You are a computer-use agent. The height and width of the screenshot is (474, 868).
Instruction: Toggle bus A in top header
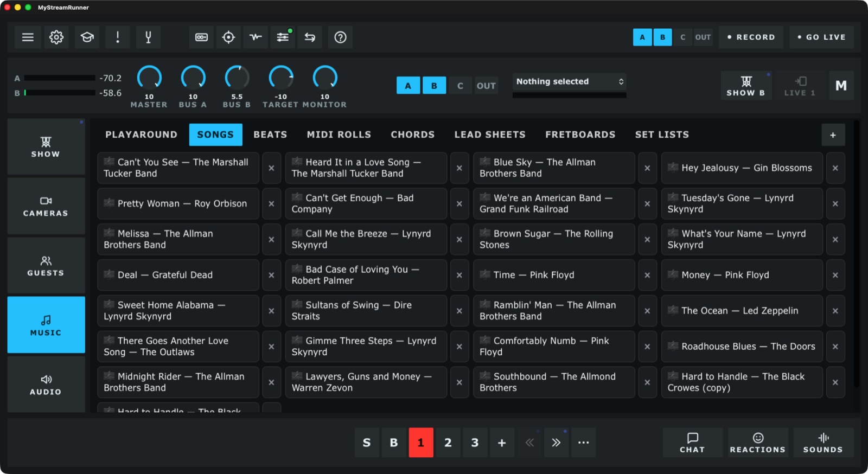click(x=642, y=37)
